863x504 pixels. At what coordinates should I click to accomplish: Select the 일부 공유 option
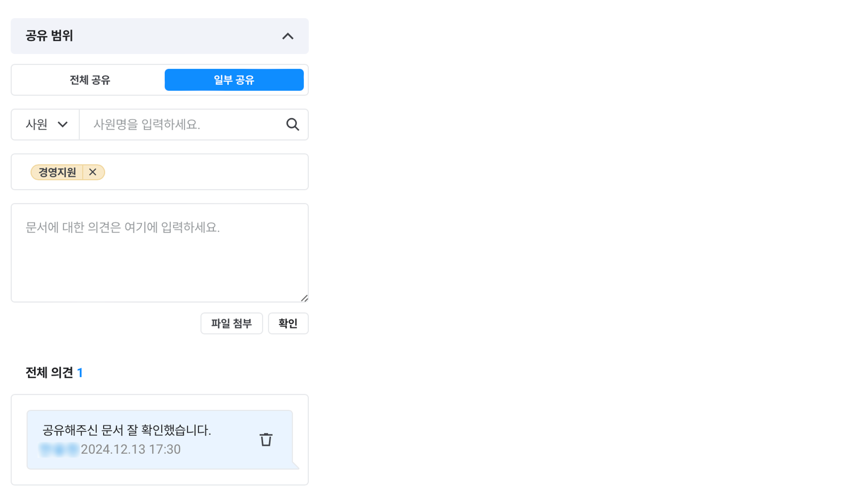234,80
